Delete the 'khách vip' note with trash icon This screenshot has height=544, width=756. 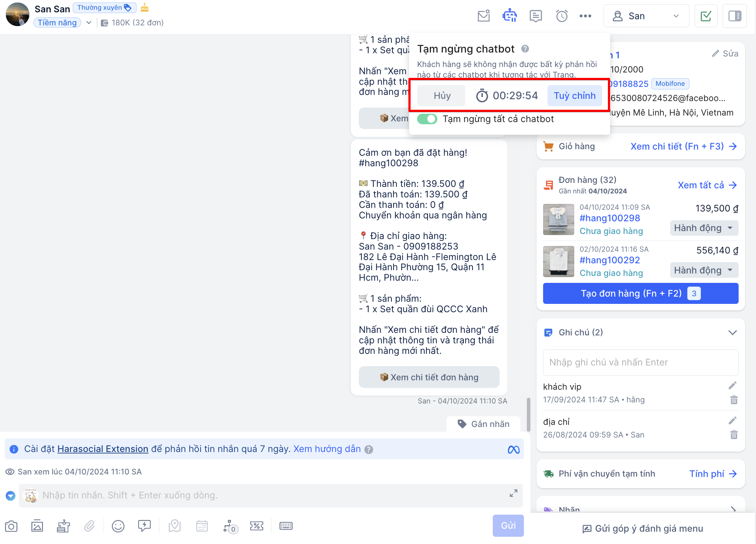(x=734, y=400)
